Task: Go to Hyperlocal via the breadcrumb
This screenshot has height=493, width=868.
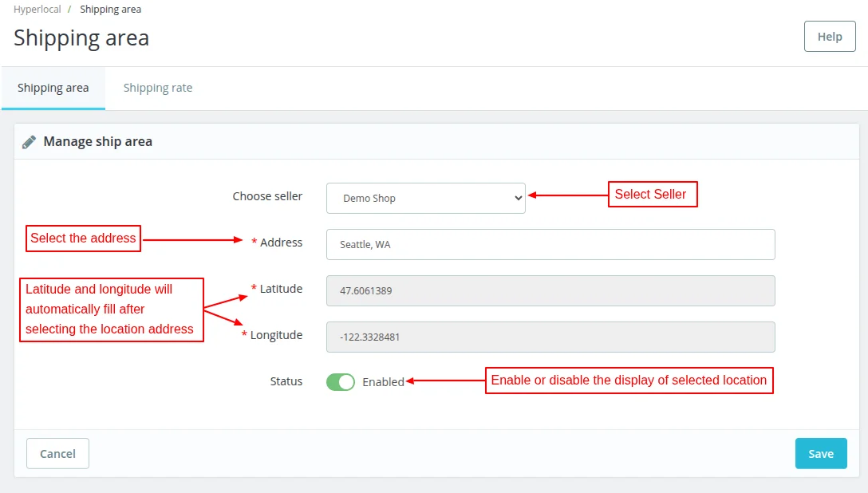Action: [37, 10]
